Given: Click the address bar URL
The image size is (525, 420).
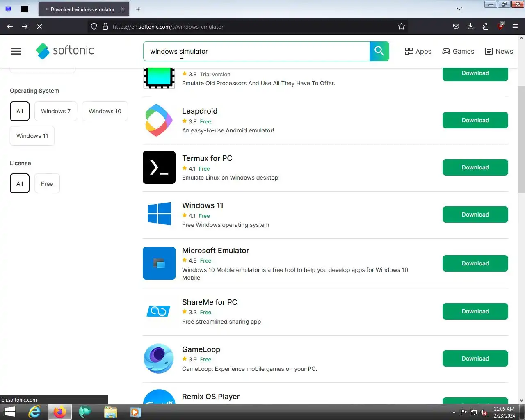Looking at the screenshot, I should 168,27.
